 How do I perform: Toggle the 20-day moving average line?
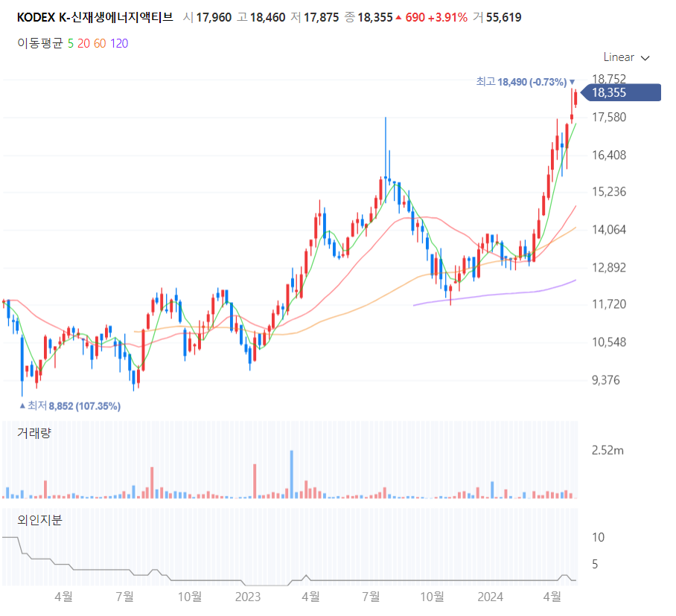pos(83,43)
